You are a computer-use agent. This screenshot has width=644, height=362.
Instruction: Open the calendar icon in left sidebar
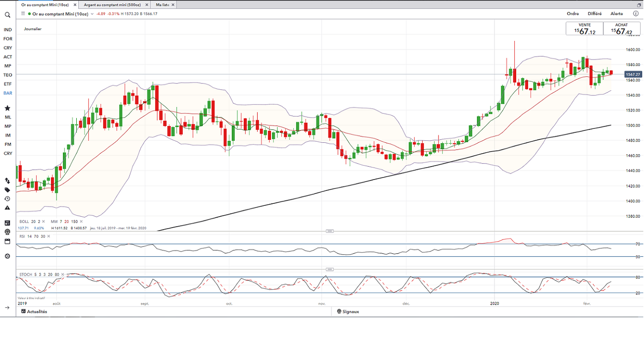(x=7, y=241)
